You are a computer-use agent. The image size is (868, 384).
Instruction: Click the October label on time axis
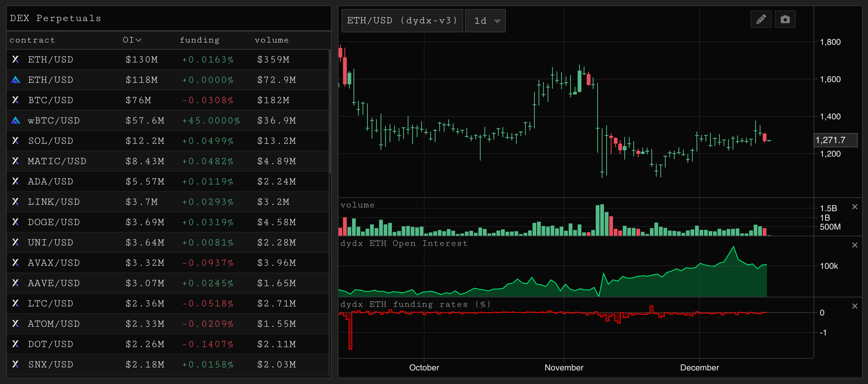click(424, 367)
